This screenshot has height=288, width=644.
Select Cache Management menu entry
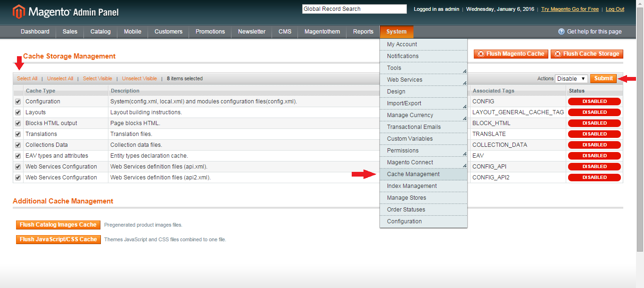click(x=423, y=174)
